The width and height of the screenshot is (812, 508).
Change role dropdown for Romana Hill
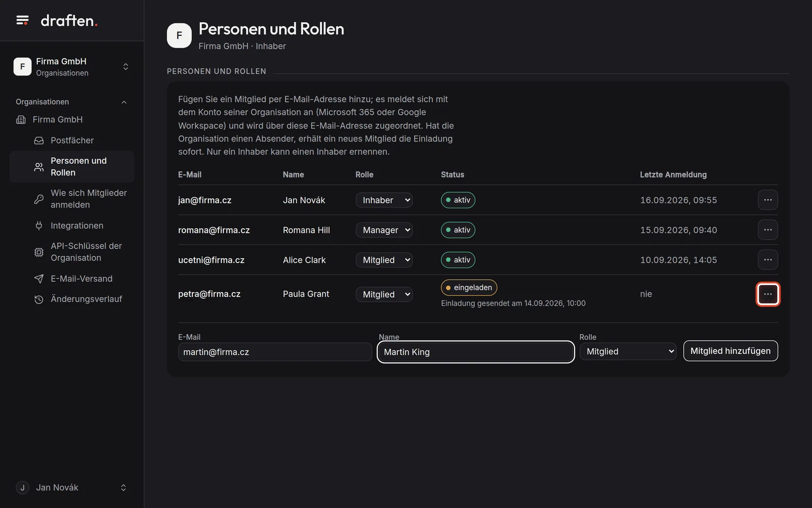coord(384,230)
